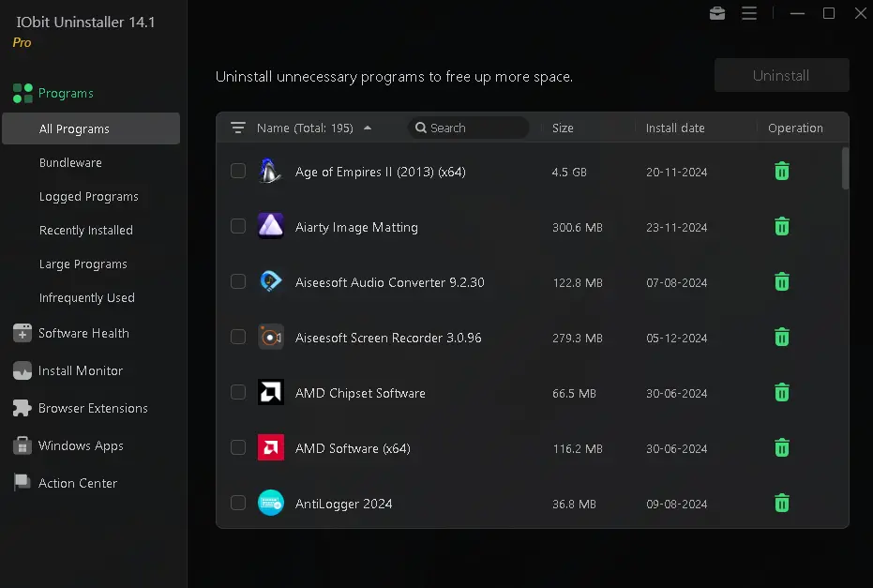Click the program list vertical scrollbar
Screen dimensions: 873x588
[x=846, y=169]
